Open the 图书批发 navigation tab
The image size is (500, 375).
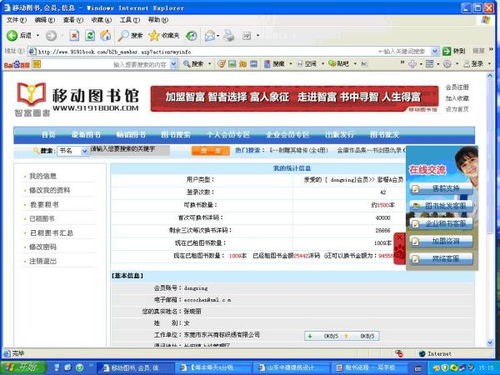point(384,135)
